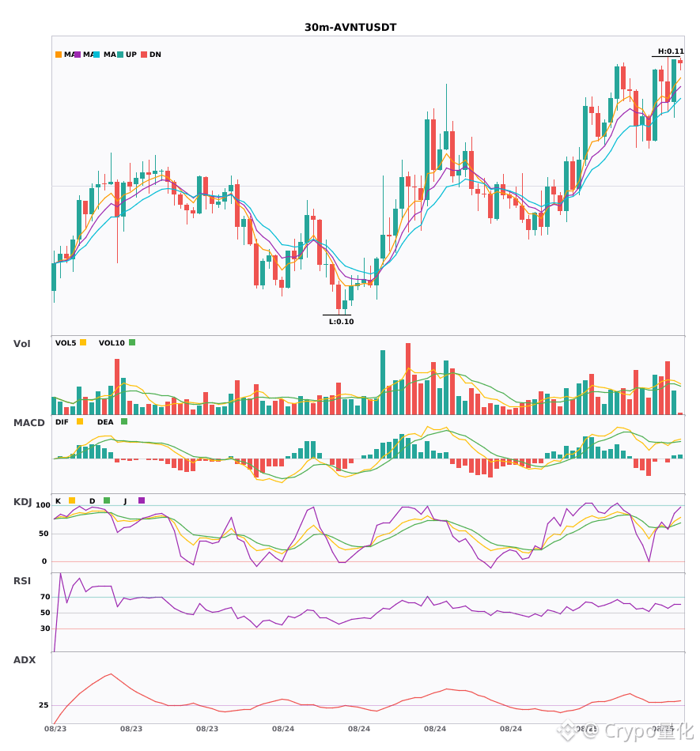700x751 pixels.
Task: Select the ADX panel label
Action: coord(25,660)
